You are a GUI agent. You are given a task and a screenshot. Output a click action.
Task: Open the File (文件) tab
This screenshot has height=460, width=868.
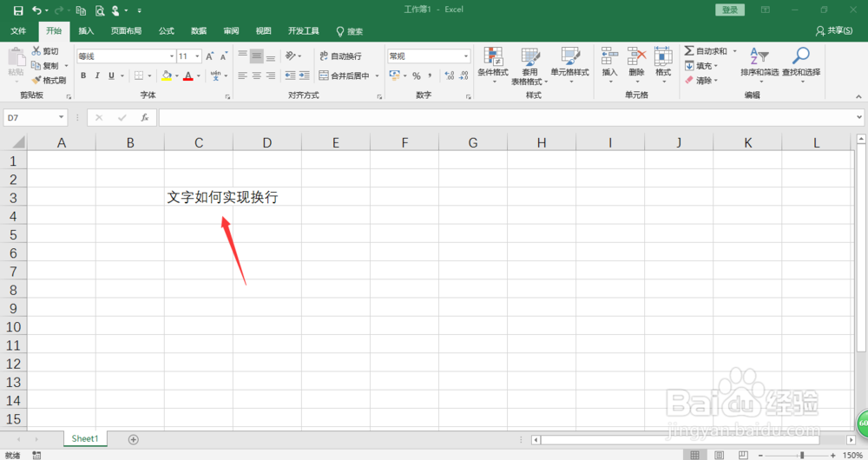18,31
